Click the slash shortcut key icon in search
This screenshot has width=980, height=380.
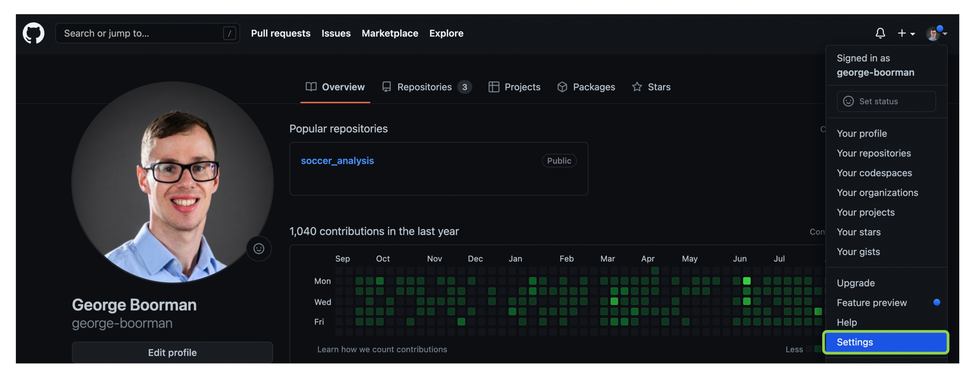(x=229, y=33)
